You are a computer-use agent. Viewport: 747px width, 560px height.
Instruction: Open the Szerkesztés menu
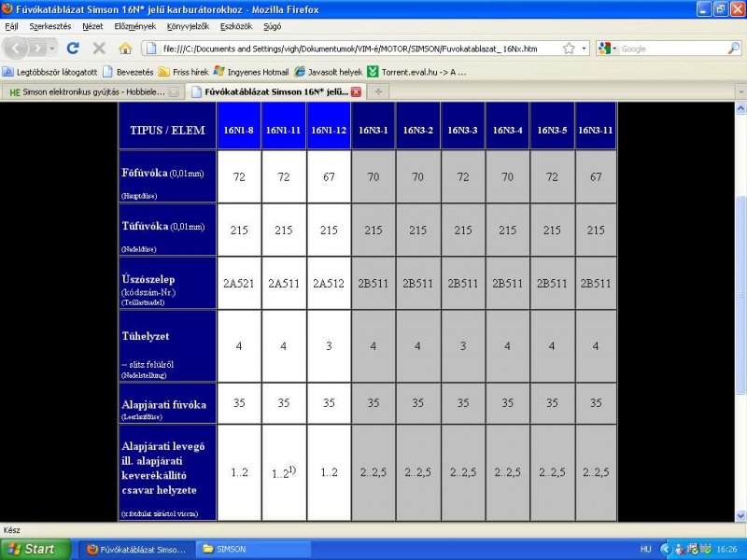pyautogui.click(x=50, y=26)
